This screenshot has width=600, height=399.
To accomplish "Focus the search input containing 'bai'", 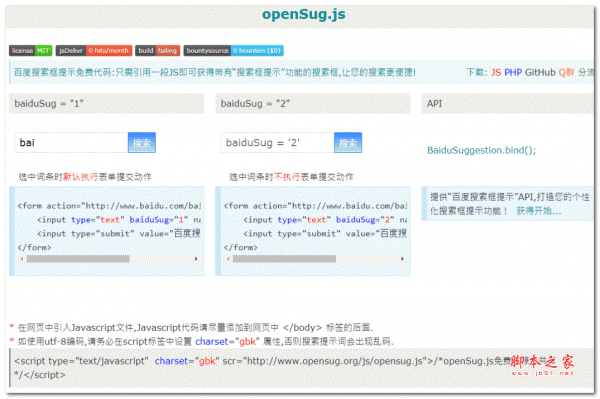I will 71,143.
